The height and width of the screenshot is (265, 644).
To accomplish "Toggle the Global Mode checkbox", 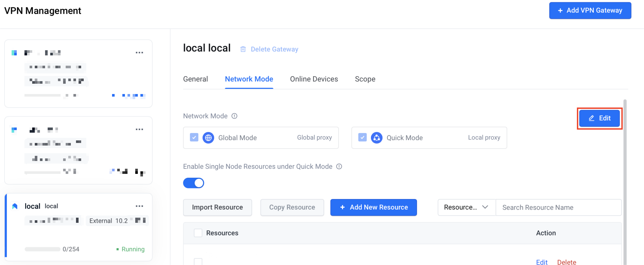I will 194,137.
